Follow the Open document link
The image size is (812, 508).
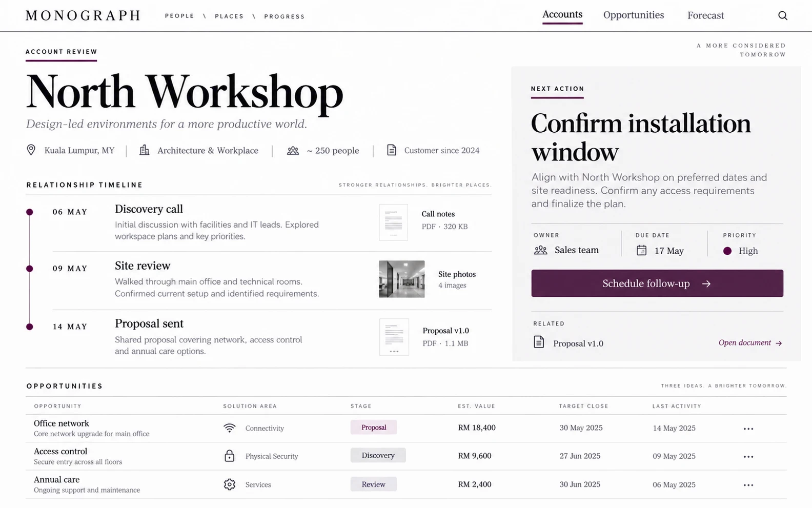(x=750, y=343)
